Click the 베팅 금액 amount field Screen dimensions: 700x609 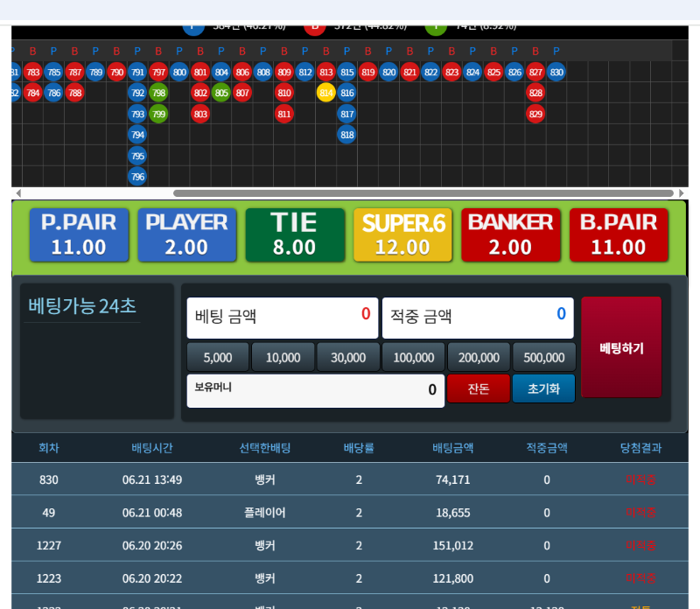[283, 318]
